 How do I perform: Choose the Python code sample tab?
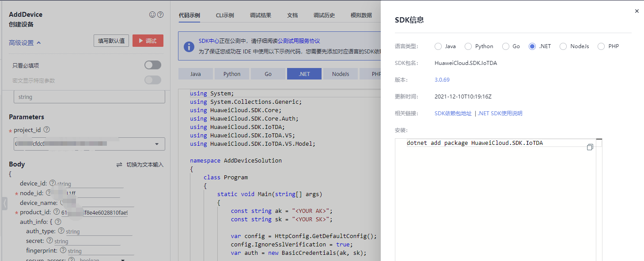pos(232,74)
